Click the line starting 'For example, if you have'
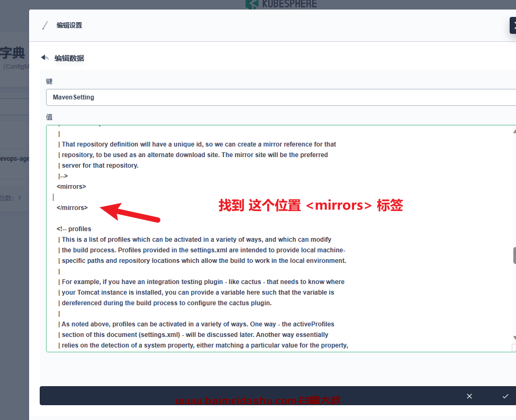 [x=201, y=282]
